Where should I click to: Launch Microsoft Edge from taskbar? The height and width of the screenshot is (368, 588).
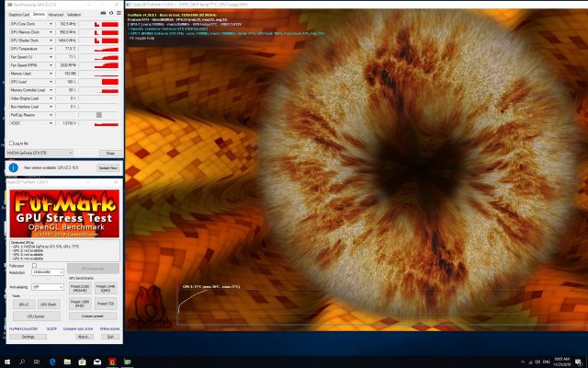(x=52, y=362)
